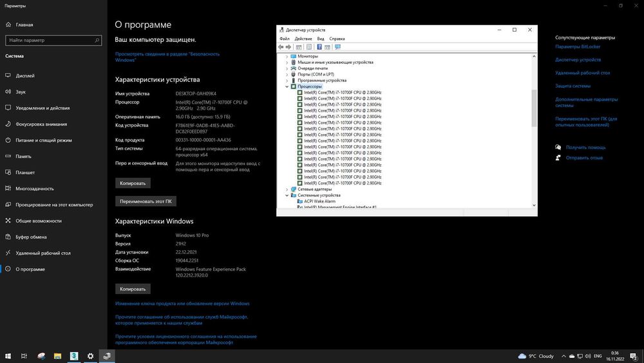Expand the Очереди печати node
The image size is (644, 363).
pyautogui.click(x=287, y=68)
